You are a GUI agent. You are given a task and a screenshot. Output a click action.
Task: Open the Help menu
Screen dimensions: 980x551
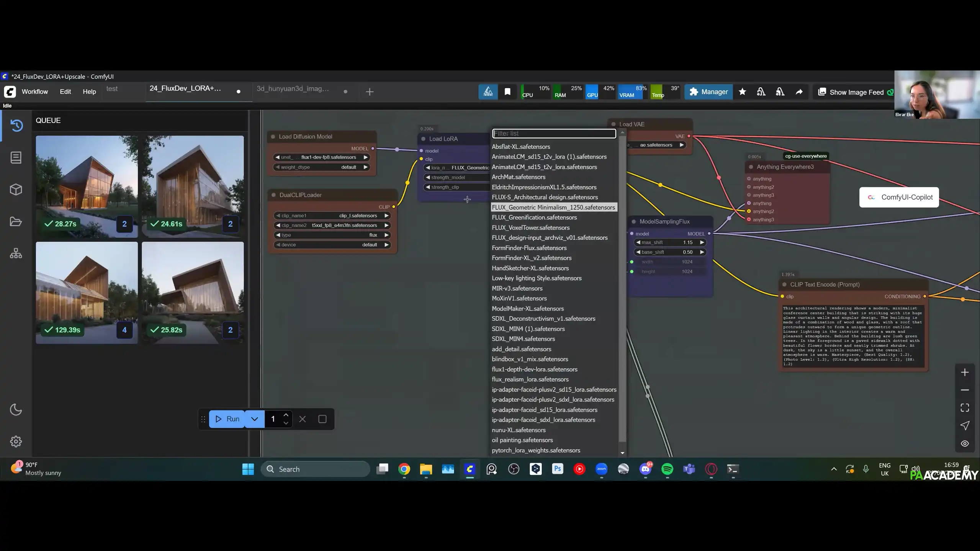click(90, 92)
